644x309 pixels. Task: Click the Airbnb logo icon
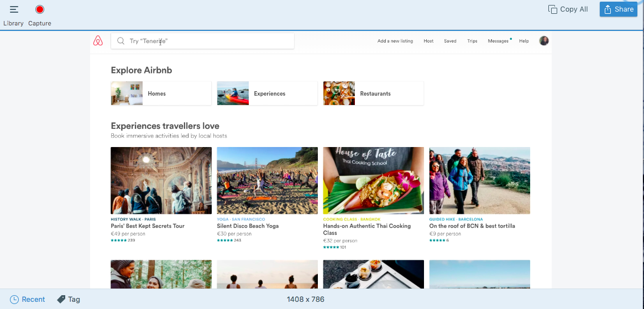tap(98, 41)
